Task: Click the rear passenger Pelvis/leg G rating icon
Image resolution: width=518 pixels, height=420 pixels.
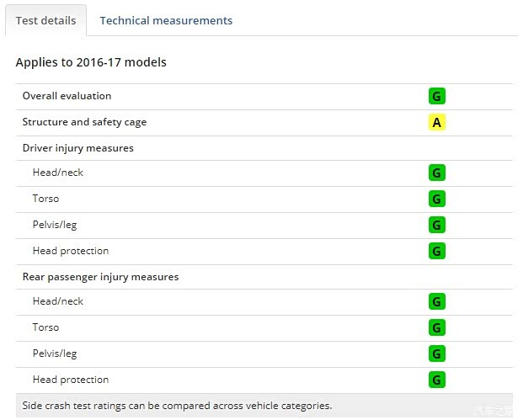Action: (x=436, y=354)
